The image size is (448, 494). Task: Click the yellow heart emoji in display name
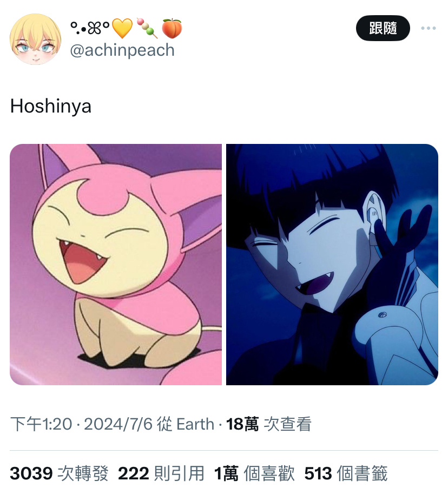[x=123, y=28]
